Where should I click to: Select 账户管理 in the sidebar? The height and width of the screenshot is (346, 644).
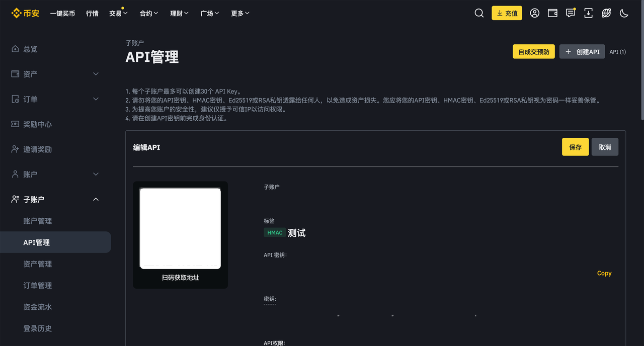[x=38, y=221]
